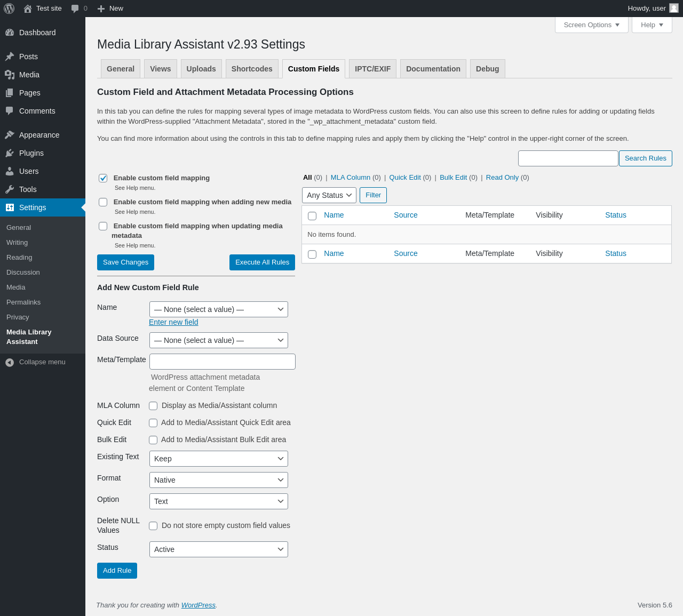683x616 pixels.
Task: Expand the Data Source dropdown
Action: (218, 340)
